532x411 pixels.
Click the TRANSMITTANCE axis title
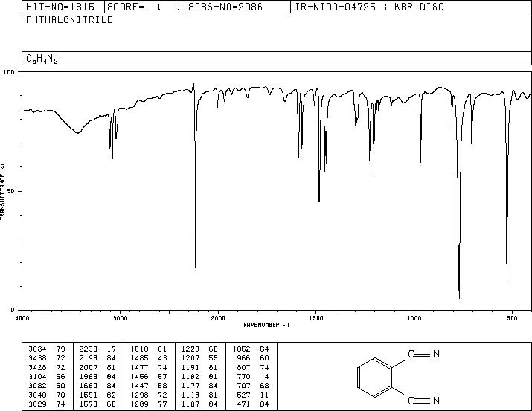(x=2, y=192)
